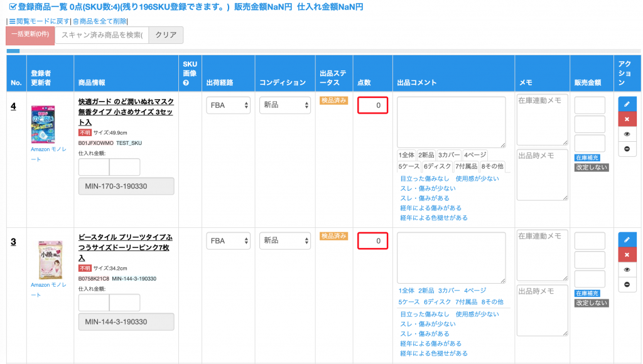Click the pencil edit icon in row 3

tap(627, 240)
